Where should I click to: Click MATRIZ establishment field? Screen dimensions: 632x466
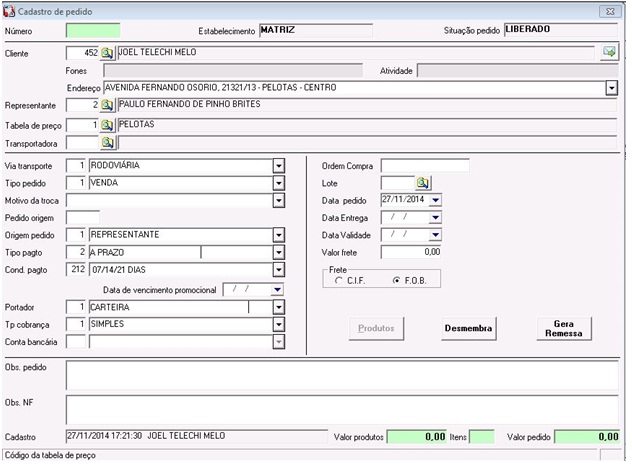click(316, 30)
